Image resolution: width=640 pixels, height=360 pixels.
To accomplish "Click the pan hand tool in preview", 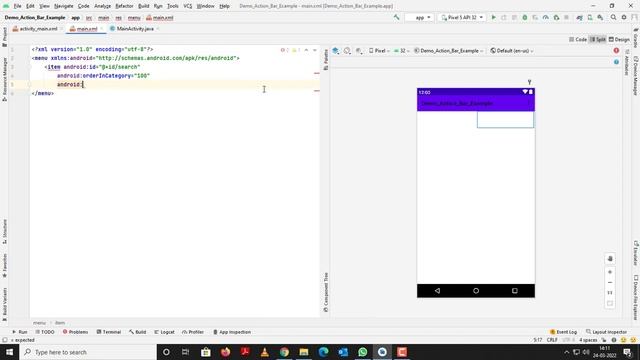I will 610,259.
